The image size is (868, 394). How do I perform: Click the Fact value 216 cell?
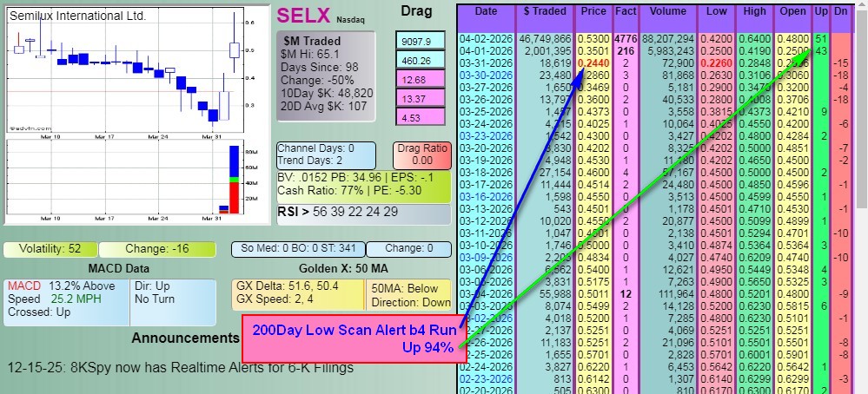click(x=626, y=51)
